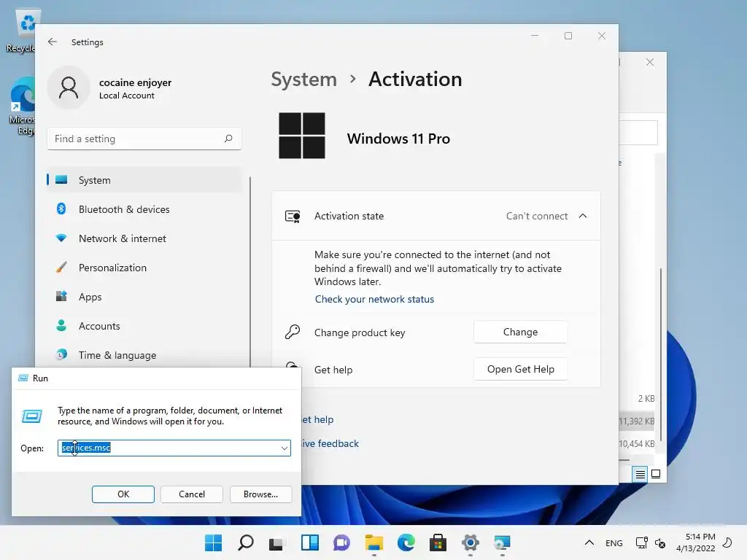The image size is (747, 560).
Task: Click the Run app taskbar icon
Action: pyautogui.click(x=502, y=542)
